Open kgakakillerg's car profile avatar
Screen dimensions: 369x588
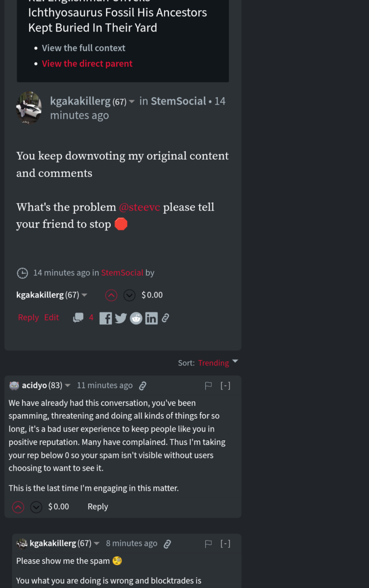[x=29, y=108]
